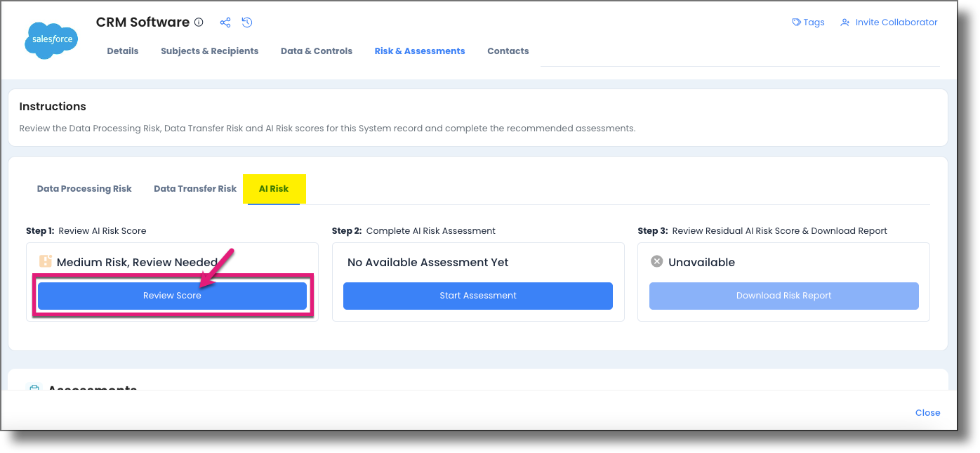Open the Details tab
The height and width of the screenshot is (453, 980).
click(x=123, y=51)
